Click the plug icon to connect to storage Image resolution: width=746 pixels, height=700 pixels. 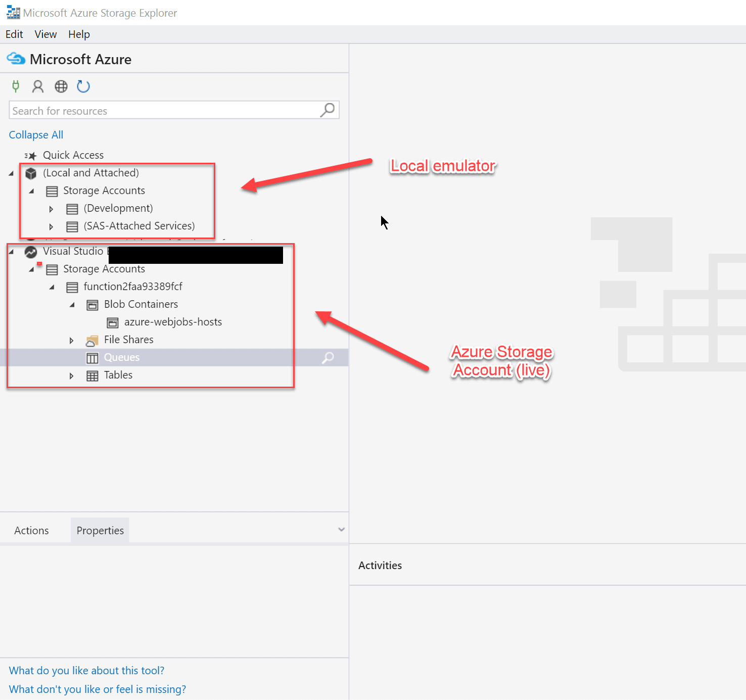[16, 86]
